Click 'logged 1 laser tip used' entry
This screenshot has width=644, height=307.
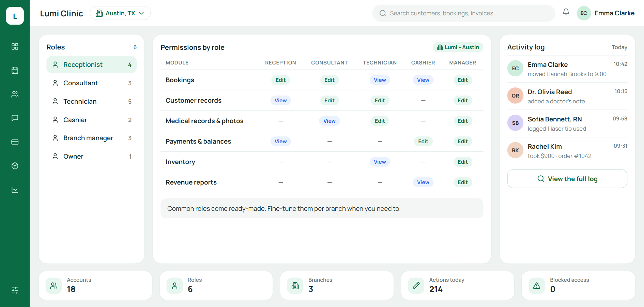pyautogui.click(x=557, y=129)
